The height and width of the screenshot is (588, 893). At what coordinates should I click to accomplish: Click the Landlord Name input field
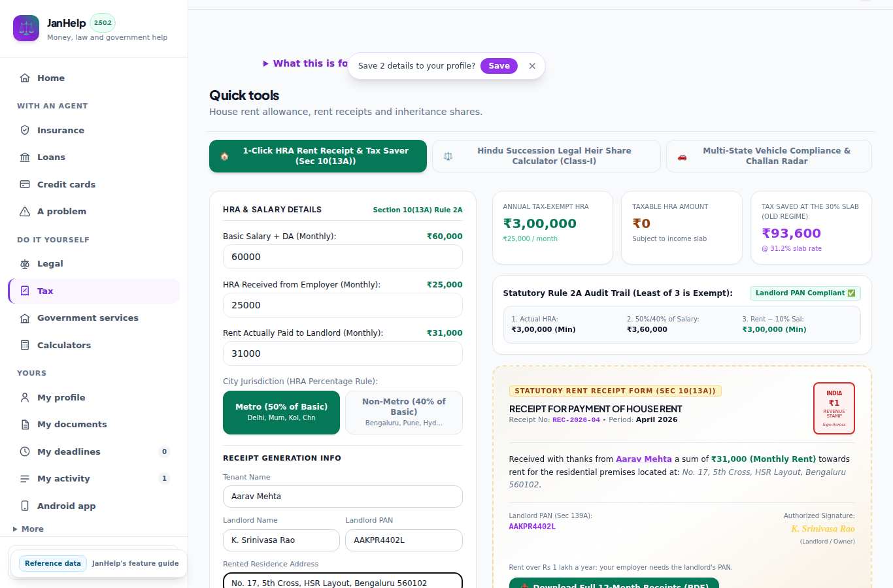(281, 540)
